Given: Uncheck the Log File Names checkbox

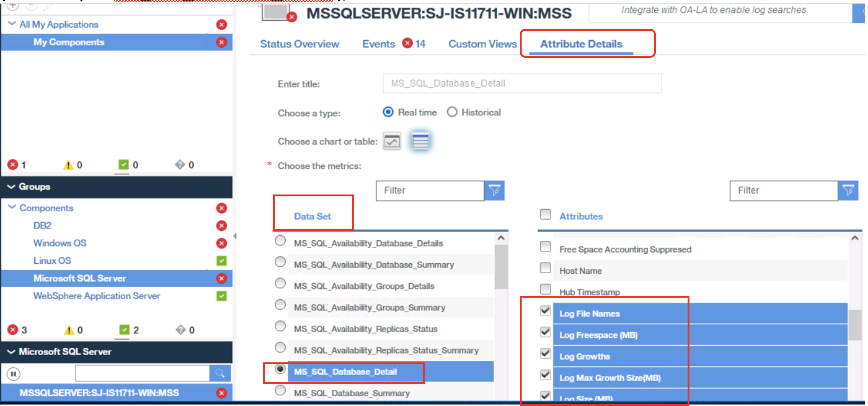Looking at the screenshot, I should coord(545,311).
